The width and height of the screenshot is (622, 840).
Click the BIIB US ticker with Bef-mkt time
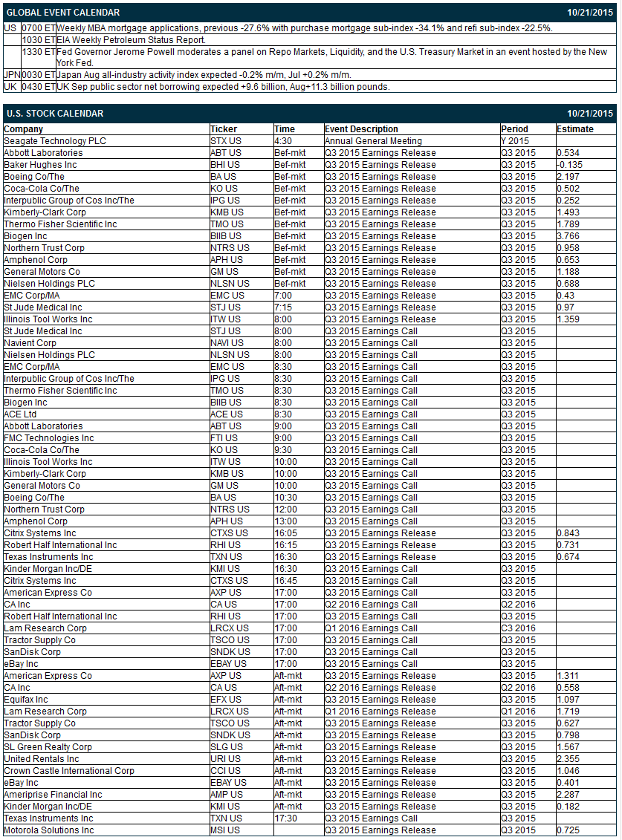[x=226, y=235]
